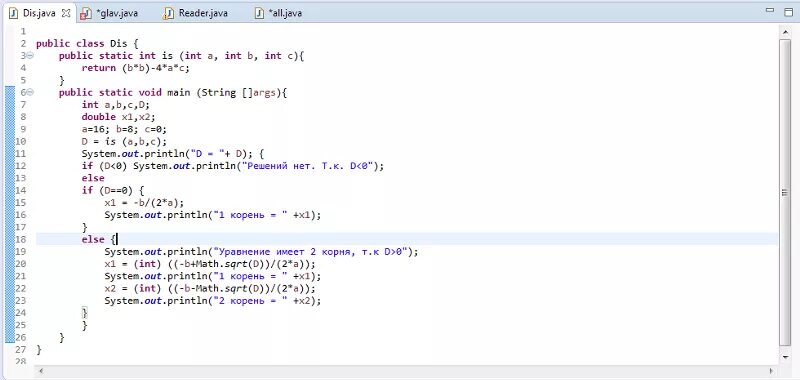Click the Dis.java file icon
This screenshot has height=380, width=800.
tap(14, 13)
